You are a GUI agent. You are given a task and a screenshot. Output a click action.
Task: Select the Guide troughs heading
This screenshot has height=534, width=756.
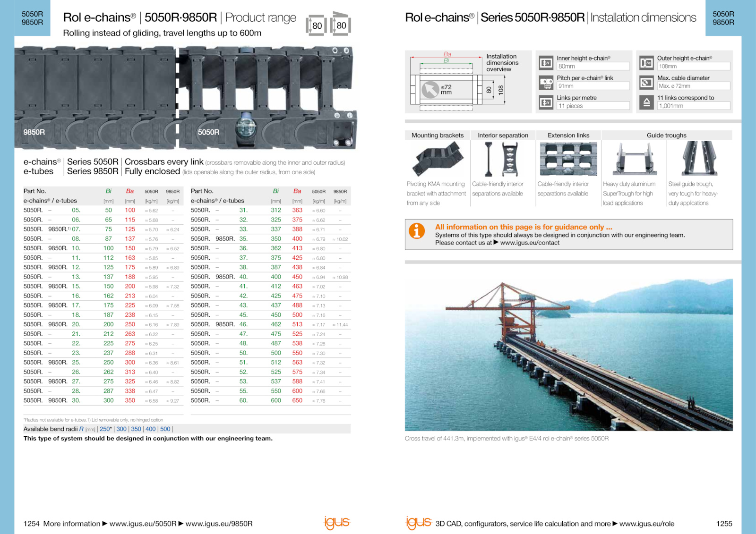click(666, 135)
